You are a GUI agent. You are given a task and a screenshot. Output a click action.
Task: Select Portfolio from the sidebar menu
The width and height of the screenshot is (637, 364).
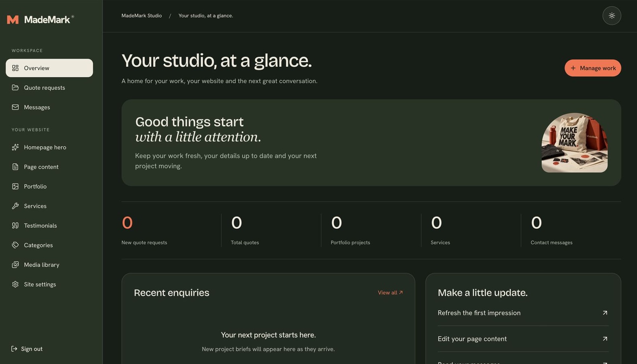49,187
